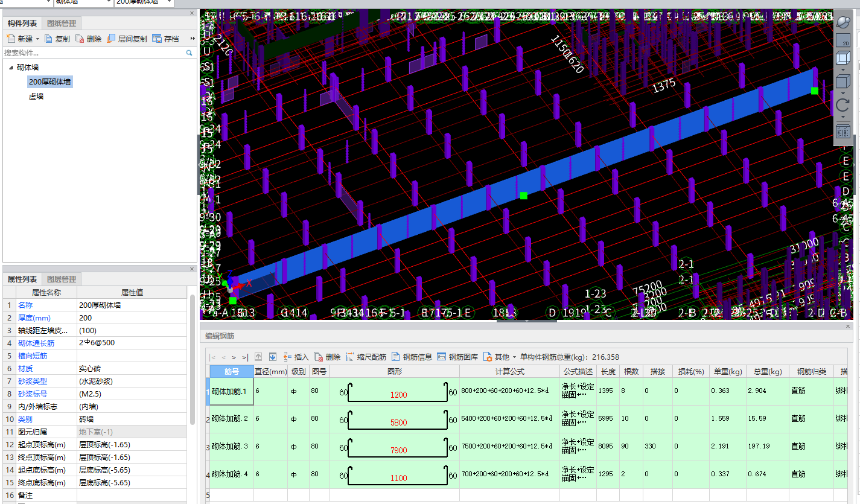Click the green grip point at wall midpoint
860x504 pixels.
pos(523,195)
